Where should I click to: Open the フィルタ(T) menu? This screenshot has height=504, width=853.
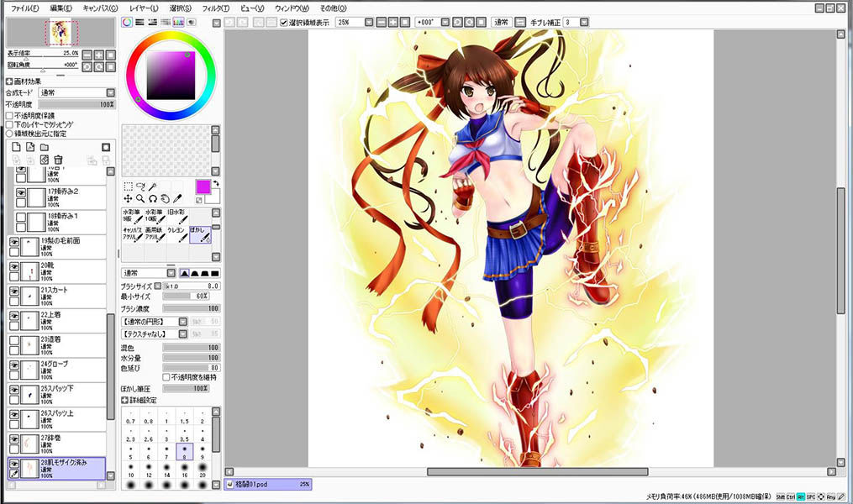pyautogui.click(x=216, y=8)
